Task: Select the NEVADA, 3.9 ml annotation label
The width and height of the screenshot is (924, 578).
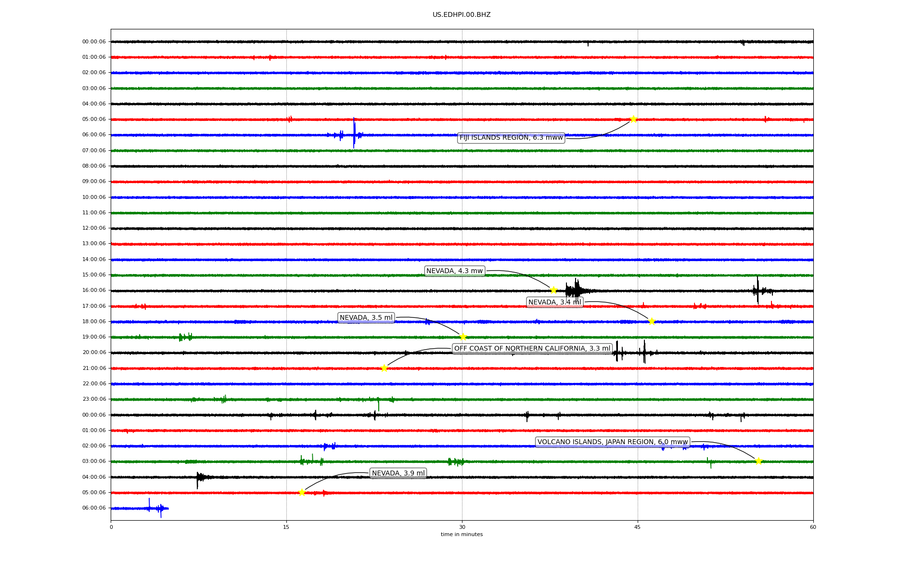Action: (398, 473)
